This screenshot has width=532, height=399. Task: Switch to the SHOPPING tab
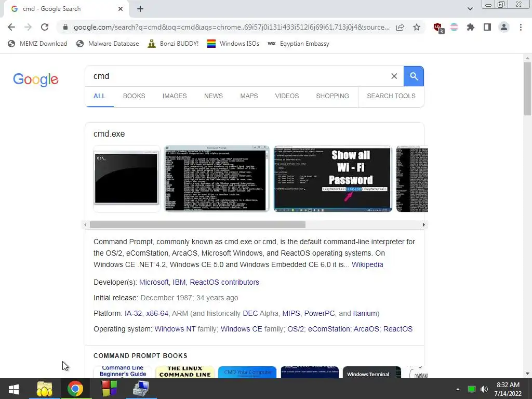tap(332, 96)
